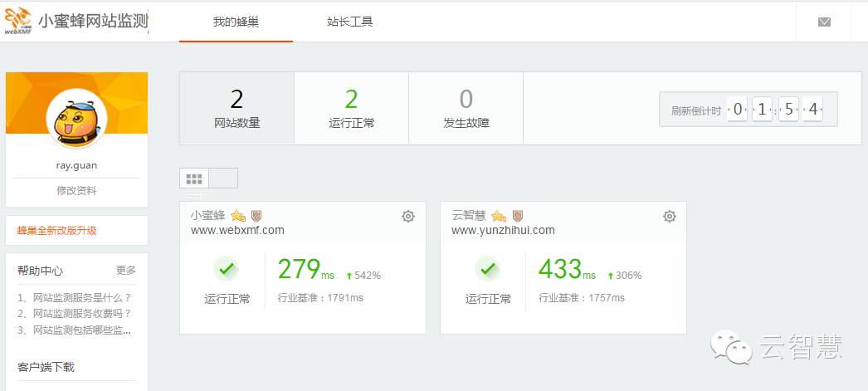Click the 306% increase indicator
Screen dimensions: 868x391
[624, 276]
